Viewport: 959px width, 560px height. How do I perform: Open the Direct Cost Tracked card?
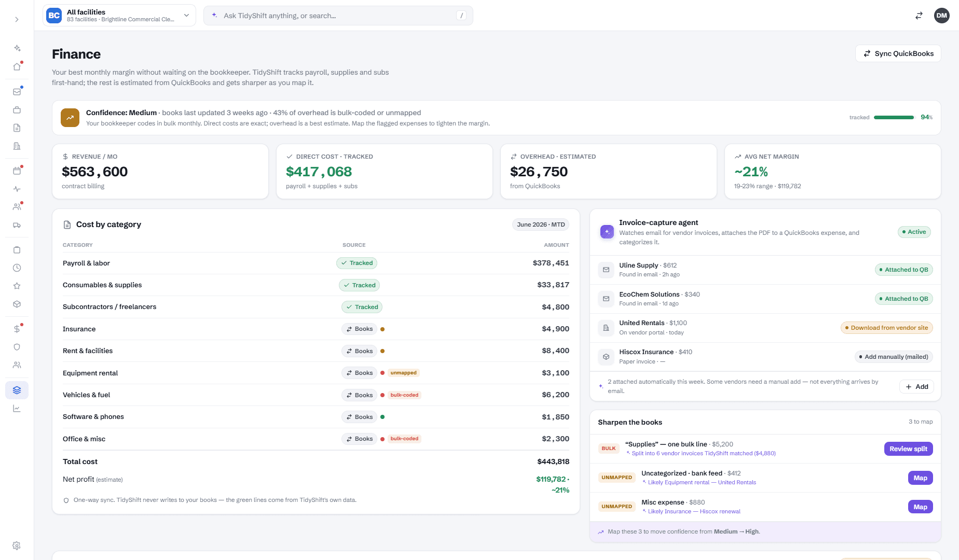385,172
